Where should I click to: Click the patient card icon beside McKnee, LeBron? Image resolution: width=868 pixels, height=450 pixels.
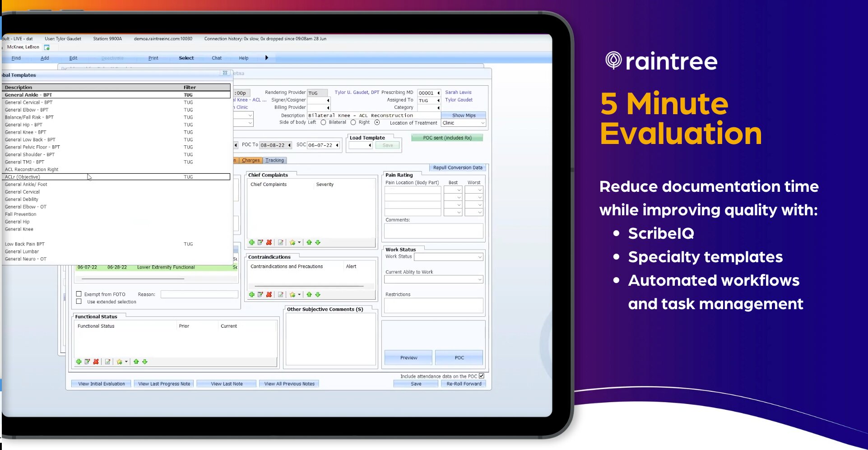[46, 47]
